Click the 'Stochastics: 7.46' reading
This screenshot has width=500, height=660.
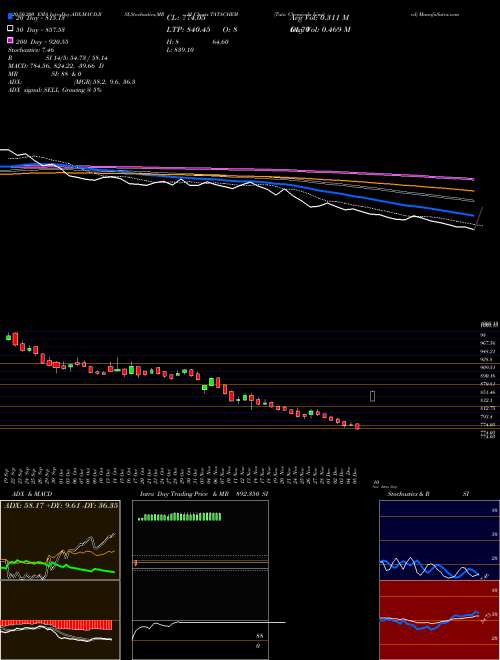(32, 50)
